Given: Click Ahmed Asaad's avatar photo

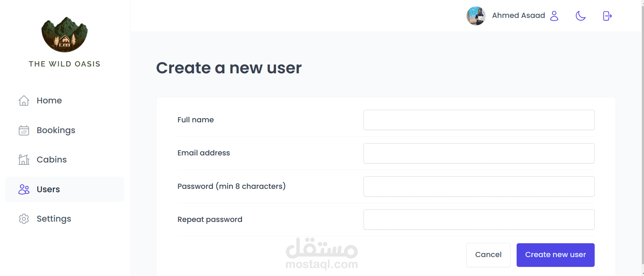Looking at the screenshot, I should tap(476, 16).
